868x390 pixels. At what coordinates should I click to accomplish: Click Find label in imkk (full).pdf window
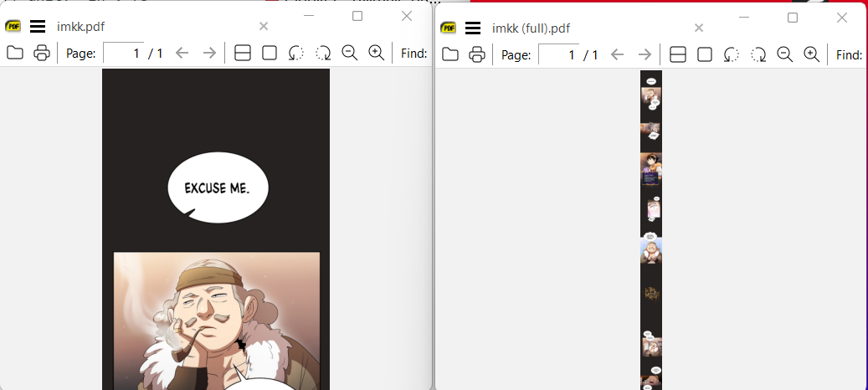(x=850, y=54)
